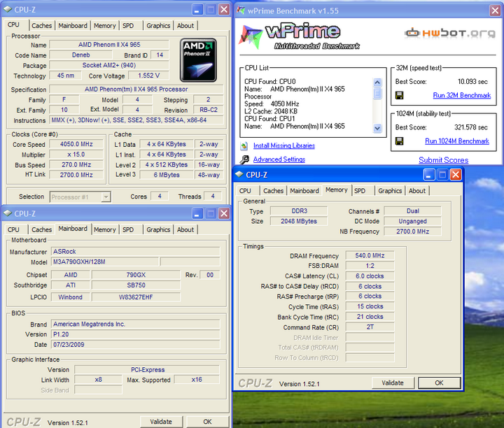Screen dimensions: 504x428
Task: Click the Core Speed value 4050.0 MHz
Action: pyautogui.click(x=76, y=144)
